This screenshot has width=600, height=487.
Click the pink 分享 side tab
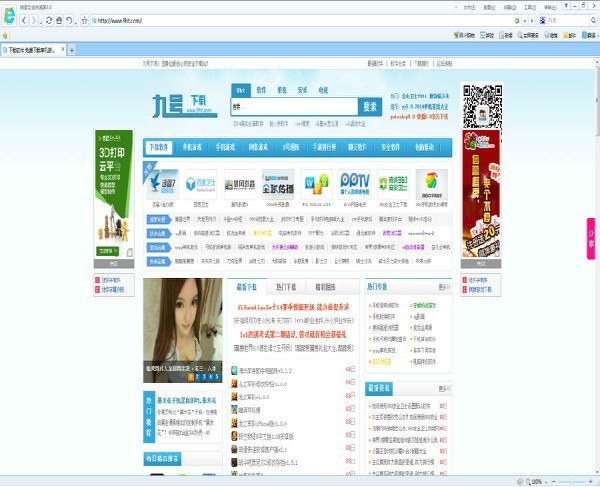tap(591, 239)
